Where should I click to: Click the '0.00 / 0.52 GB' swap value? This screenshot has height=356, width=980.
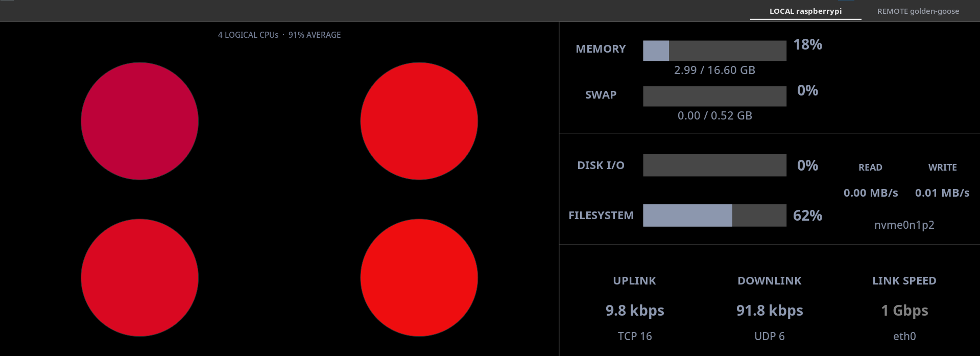714,115
